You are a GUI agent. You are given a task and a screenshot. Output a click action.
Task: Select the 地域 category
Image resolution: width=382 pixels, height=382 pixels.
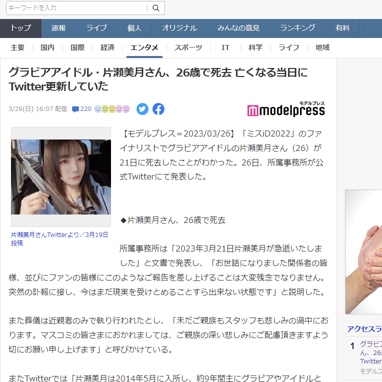coord(322,48)
